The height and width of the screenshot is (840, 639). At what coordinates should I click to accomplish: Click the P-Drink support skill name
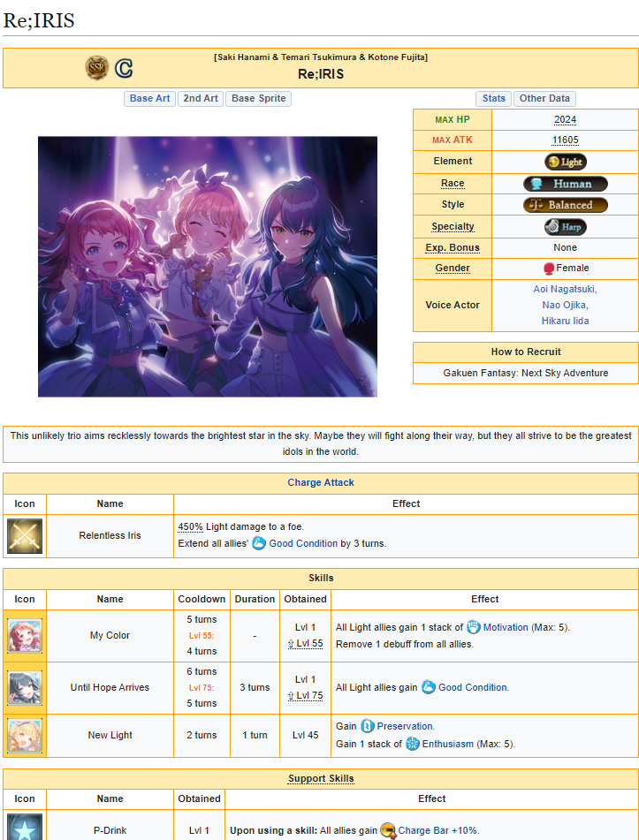pyautogui.click(x=110, y=831)
